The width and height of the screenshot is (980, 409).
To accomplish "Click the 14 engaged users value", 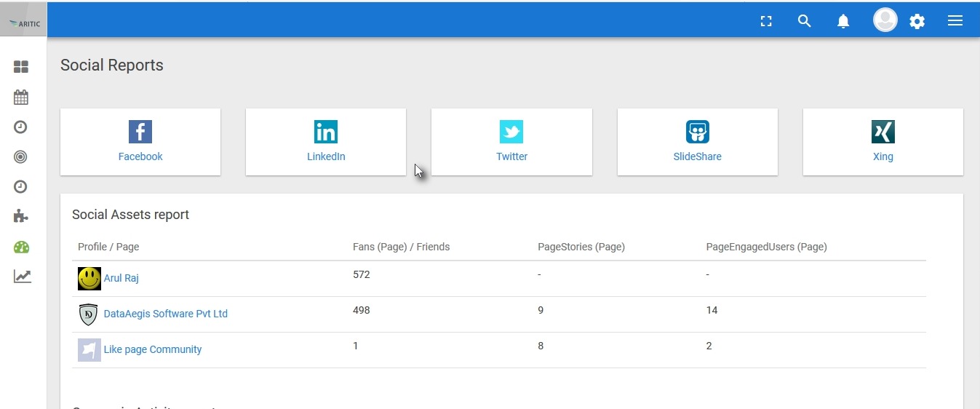I will point(712,310).
